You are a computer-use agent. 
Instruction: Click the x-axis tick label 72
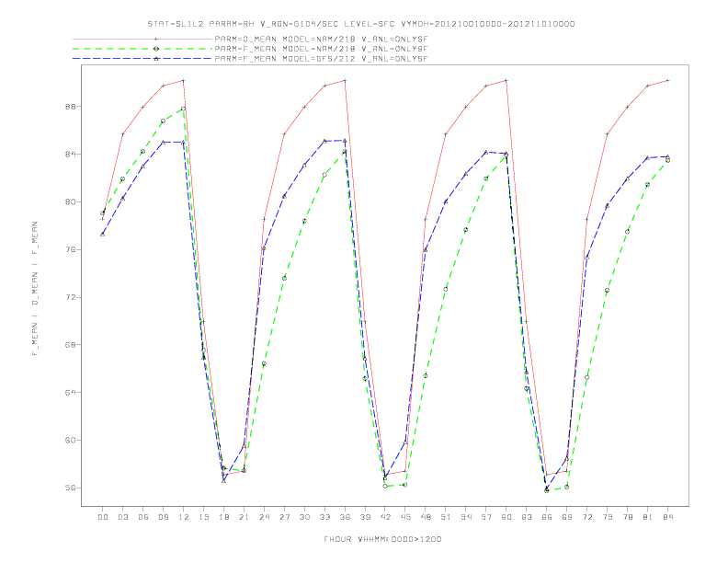(x=587, y=517)
